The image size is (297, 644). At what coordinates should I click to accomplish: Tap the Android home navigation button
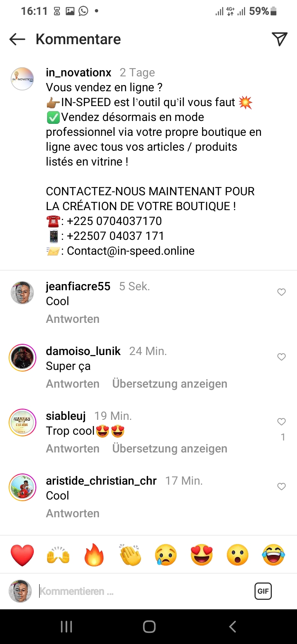coord(149,627)
